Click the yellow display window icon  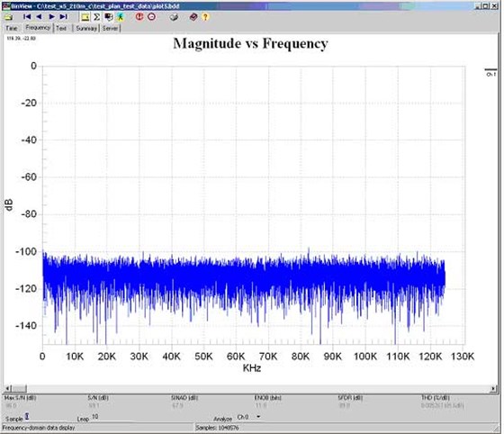85,17
